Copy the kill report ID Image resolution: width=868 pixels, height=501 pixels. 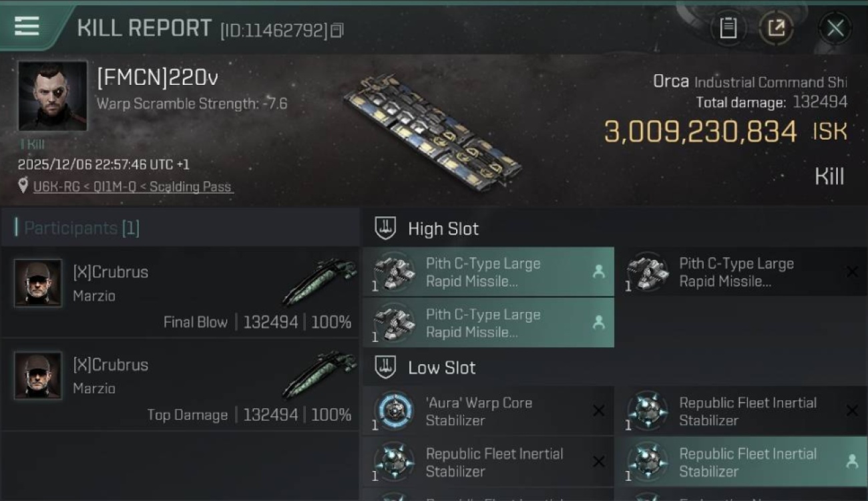(337, 30)
